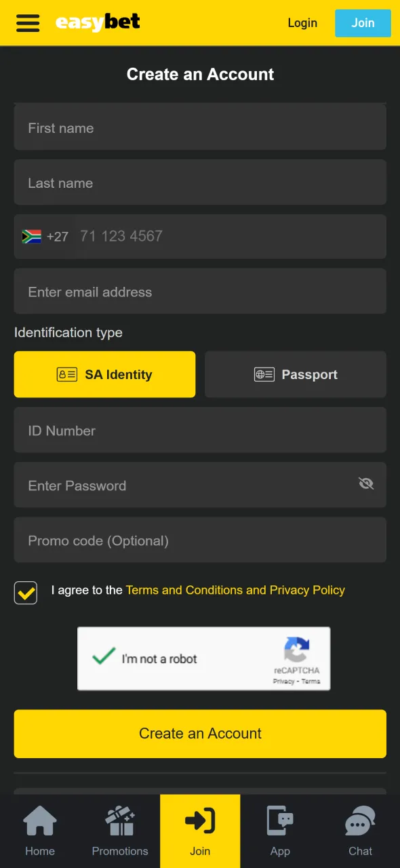400x868 pixels.
Task: Click the Enter email address field
Action: (x=200, y=292)
